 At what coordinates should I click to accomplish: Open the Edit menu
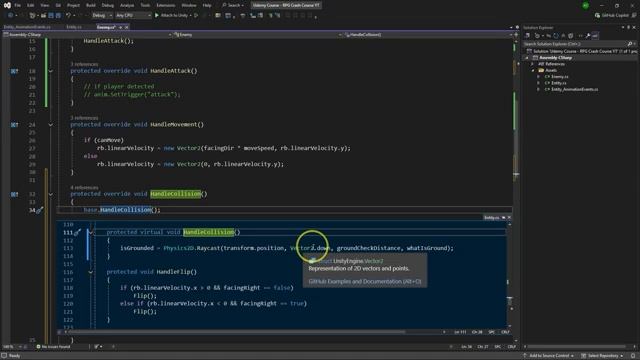31,5
